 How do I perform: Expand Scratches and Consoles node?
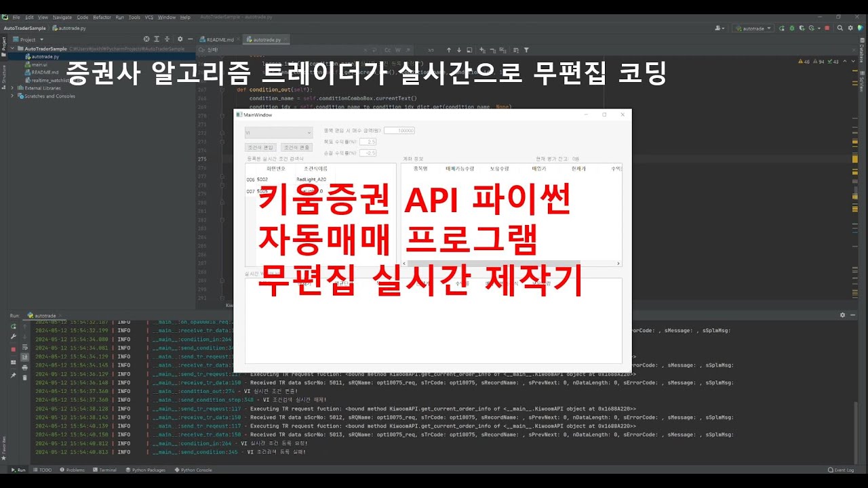point(12,96)
